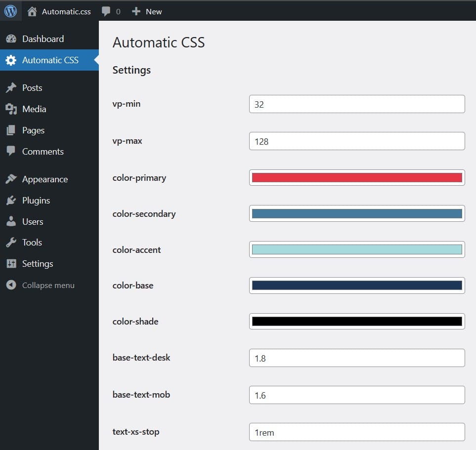Click the Media library icon
The height and width of the screenshot is (450, 476).
pyautogui.click(x=11, y=109)
